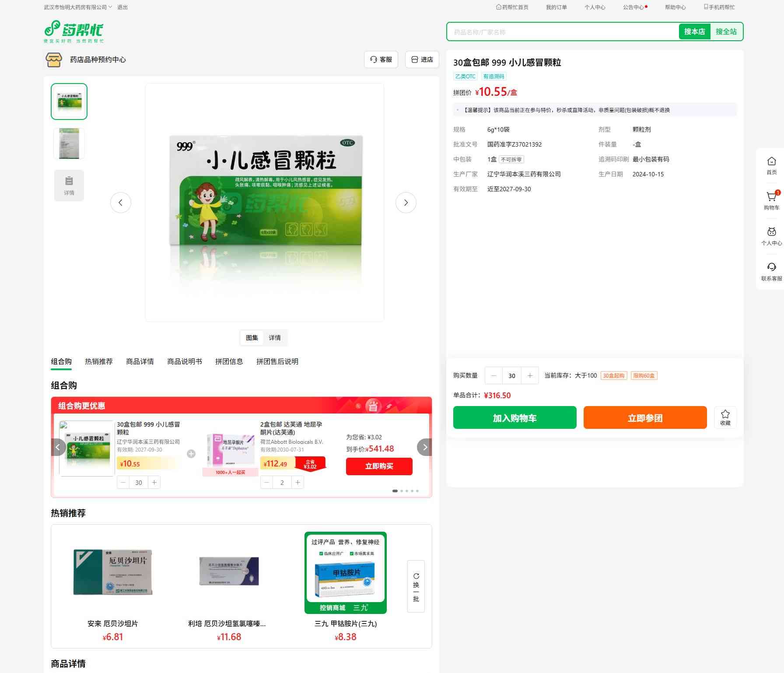Screen dimensions: 784x673
Task: Show next product image with right arrow
Action: [406, 203]
